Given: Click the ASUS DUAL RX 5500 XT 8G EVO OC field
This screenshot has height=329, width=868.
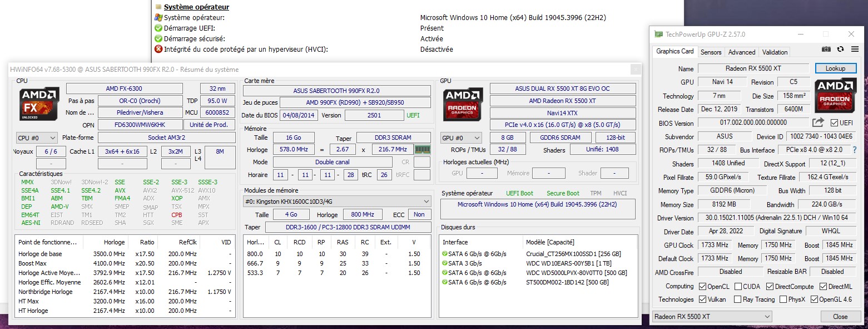Looking at the screenshot, I should click(563, 89).
